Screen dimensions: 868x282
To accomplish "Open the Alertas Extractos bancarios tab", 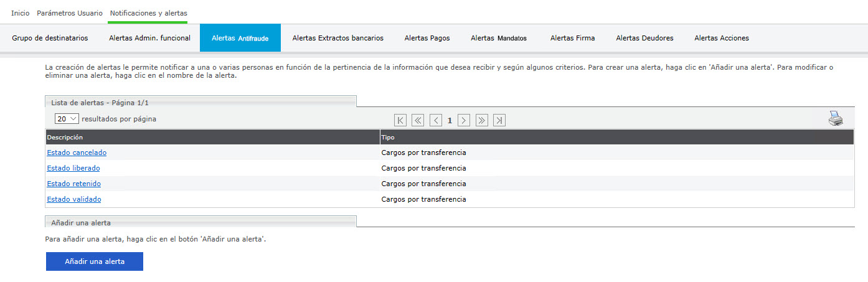I will (337, 38).
